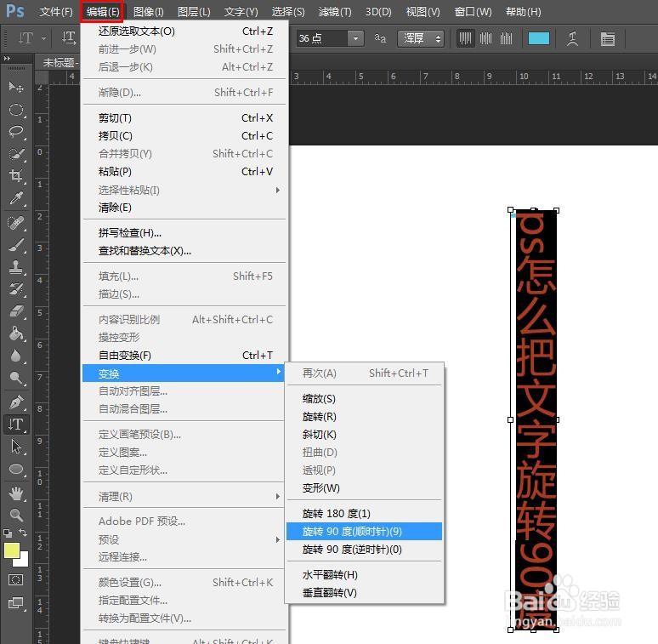Screen dimensions: 658x644
Task: Open the 窗口(W) menu
Action: point(473,12)
